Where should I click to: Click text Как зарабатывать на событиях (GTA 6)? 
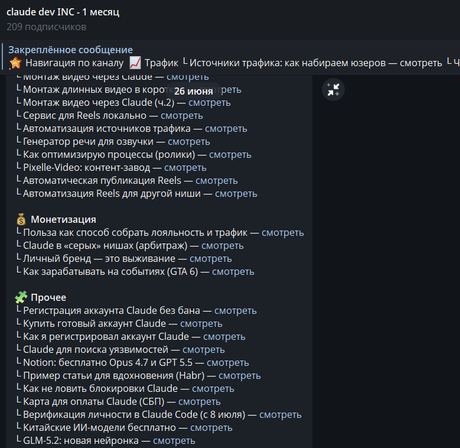pos(110,271)
